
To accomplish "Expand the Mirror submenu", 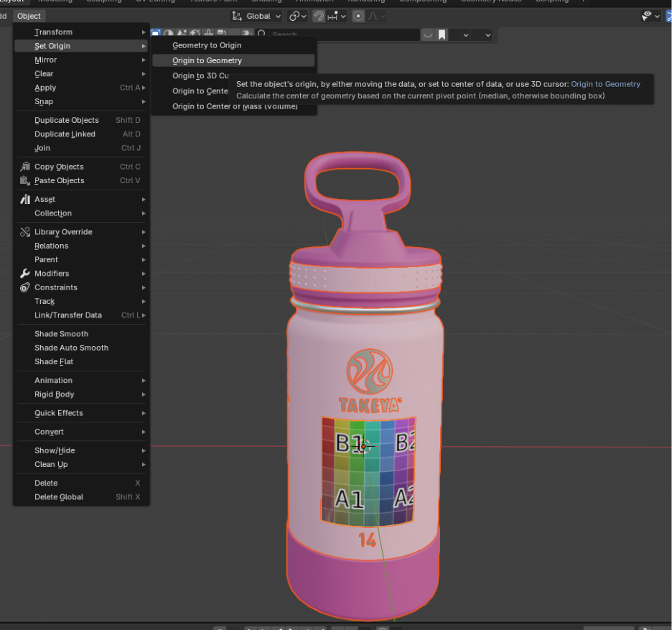I will click(x=81, y=60).
